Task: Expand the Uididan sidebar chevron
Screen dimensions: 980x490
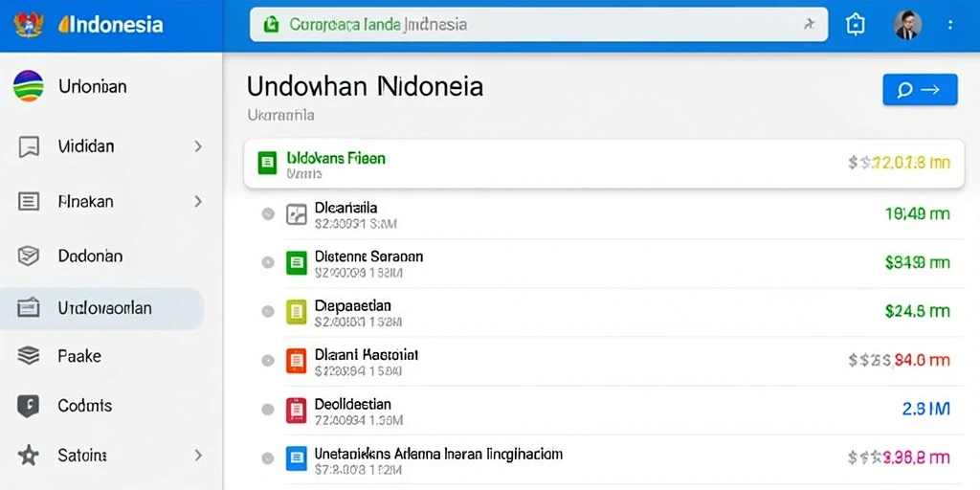Action: coord(198,146)
